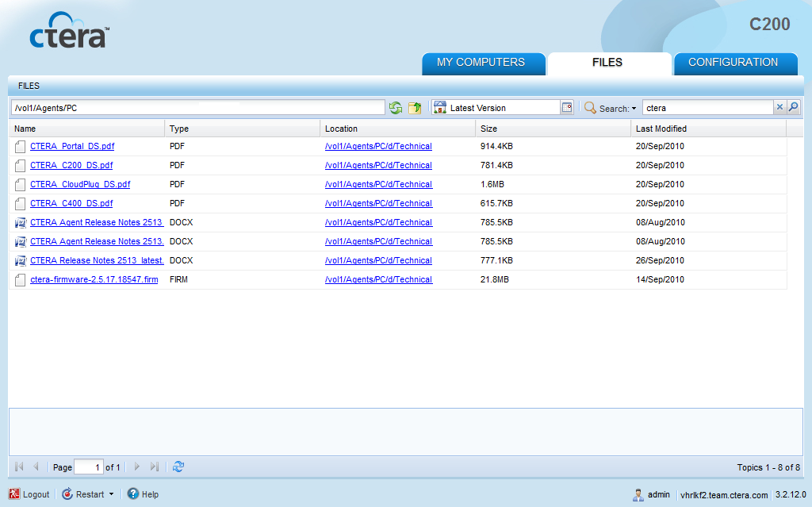Click the FIRM type cell
Viewport: 812px width, 507px height.
178,279
